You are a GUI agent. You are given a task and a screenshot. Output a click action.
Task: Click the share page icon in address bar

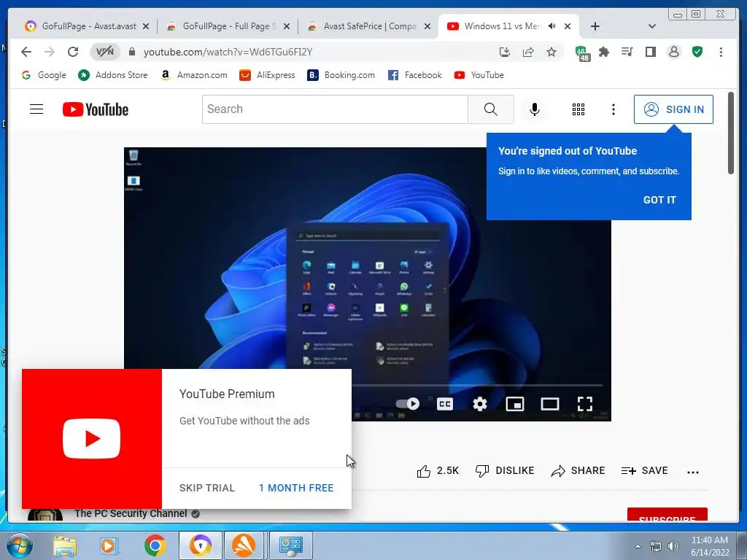(528, 52)
